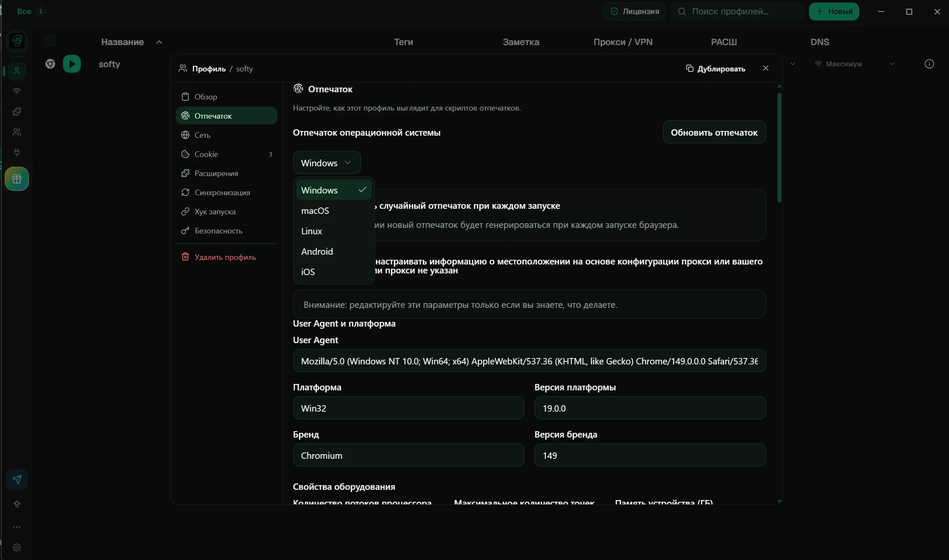Open the Отпечаток tab
Viewport: 949px width, 560px height.
[x=226, y=116]
